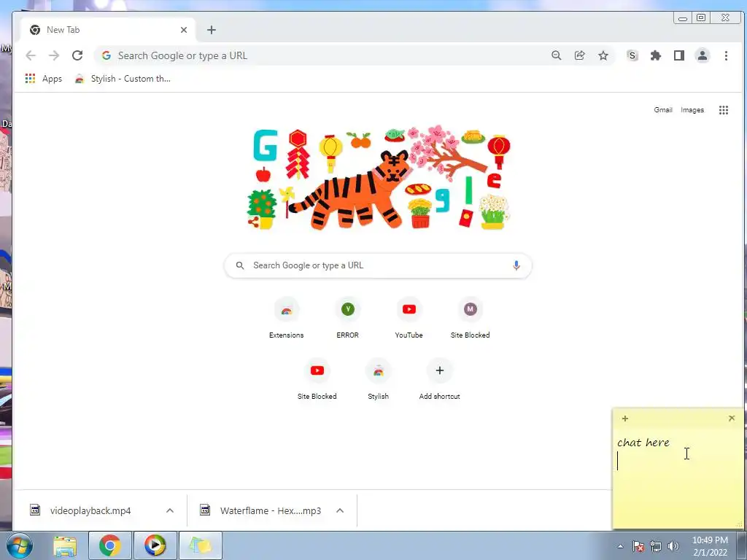This screenshot has width=747, height=560.
Task: Open the Chrome three-dot menu
Action: click(x=726, y=55)
